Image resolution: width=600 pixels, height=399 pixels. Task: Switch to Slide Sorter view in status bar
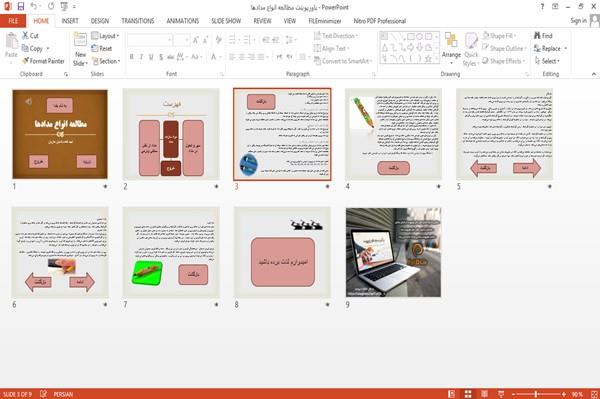point(468,394)
